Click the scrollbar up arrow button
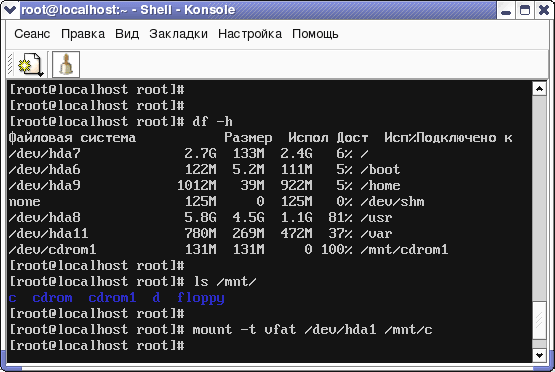This screenshot has height=372, width=555. tap(539, 89)
